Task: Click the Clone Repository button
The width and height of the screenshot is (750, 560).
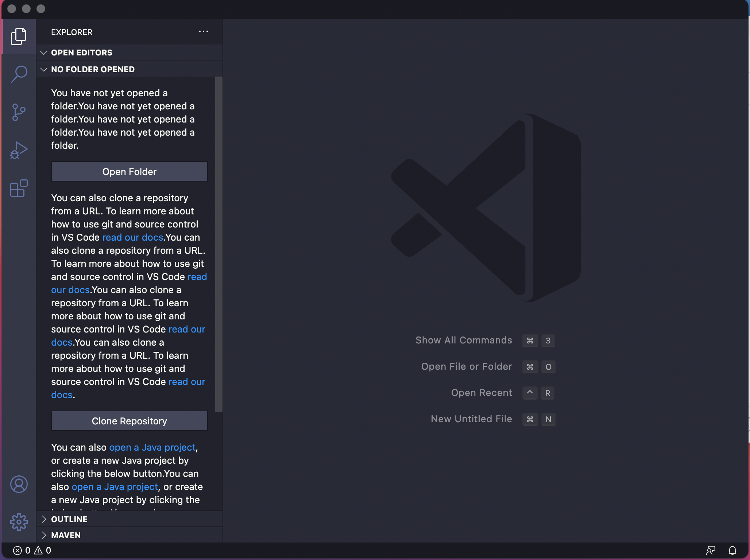Action: click(129, 421)
